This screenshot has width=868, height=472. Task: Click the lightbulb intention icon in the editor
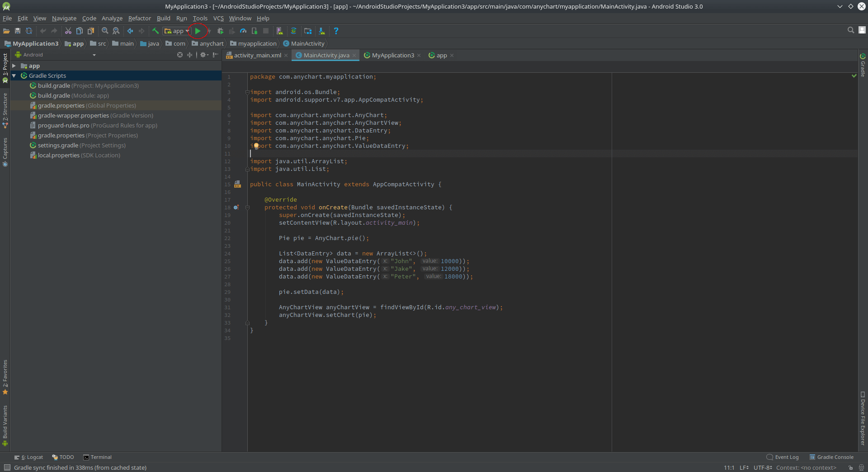(x=256, y=146)
